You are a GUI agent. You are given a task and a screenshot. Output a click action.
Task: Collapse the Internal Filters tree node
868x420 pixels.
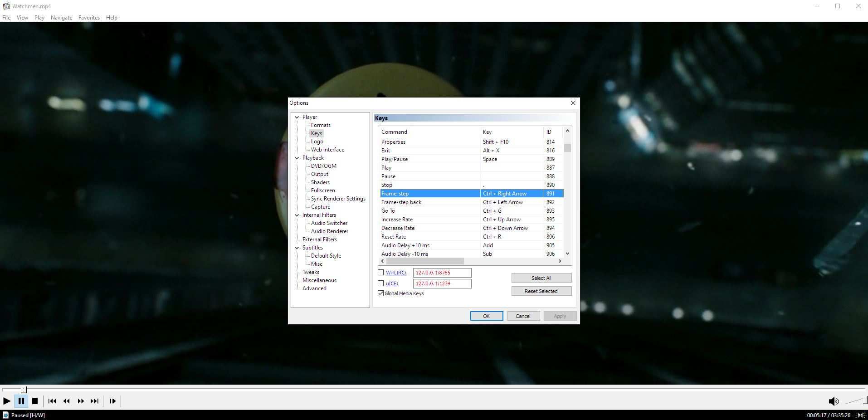[x=297, y=215]
